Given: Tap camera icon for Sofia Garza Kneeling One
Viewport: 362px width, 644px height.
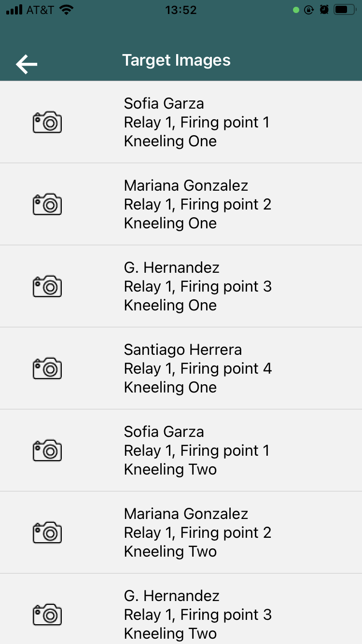Looking at the screenshot, I should (47, 122).
